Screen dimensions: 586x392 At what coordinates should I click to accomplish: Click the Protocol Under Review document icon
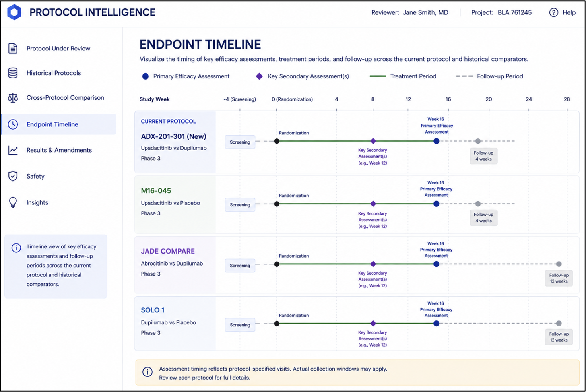click(x=13, y=49)
